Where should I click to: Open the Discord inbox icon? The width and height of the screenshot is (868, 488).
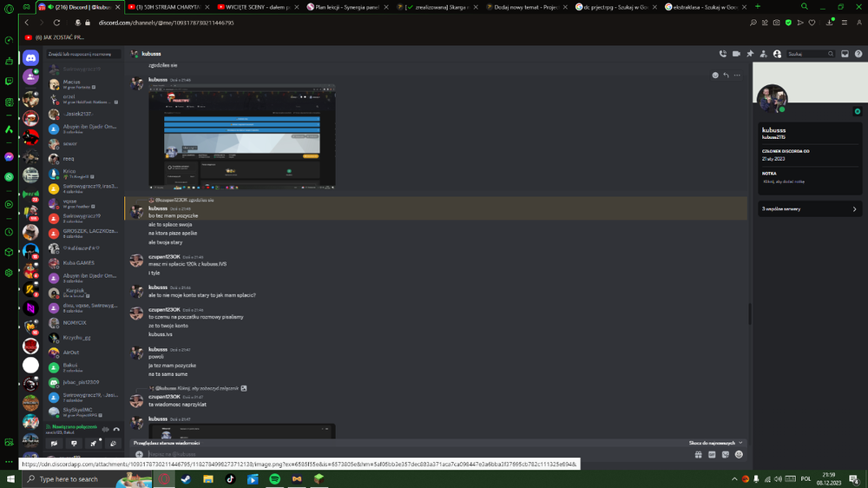[x=845, y=54]
